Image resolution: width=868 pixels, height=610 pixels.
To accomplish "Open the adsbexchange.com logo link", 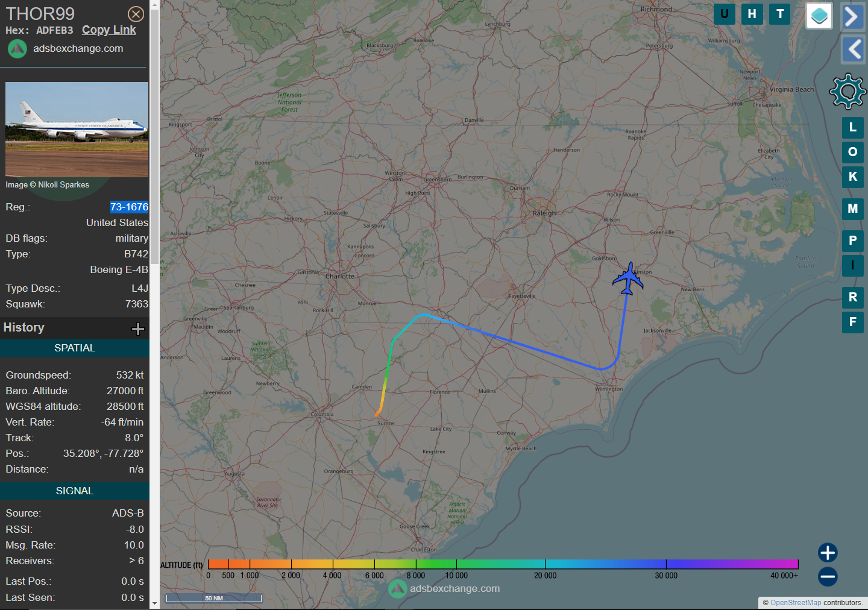I will pos(65,49).
